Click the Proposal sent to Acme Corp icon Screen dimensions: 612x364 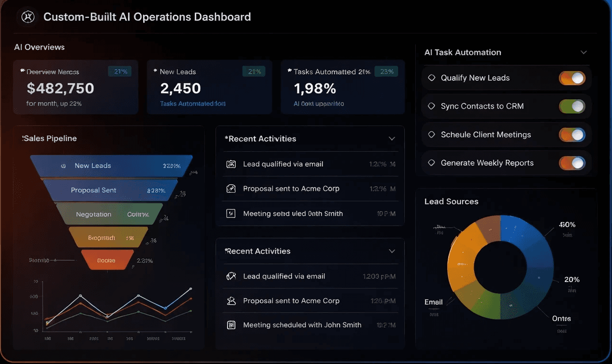point(231,188)
